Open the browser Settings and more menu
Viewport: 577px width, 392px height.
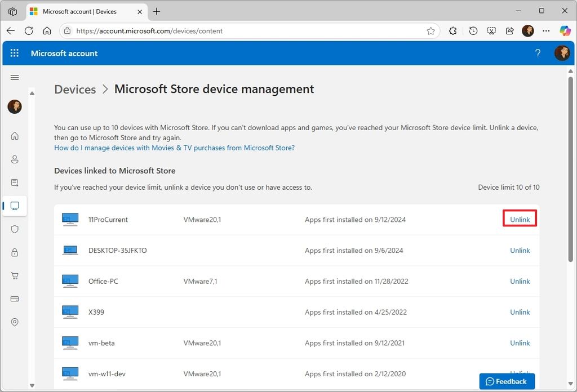pyautogui.click(x=546, y=30)
